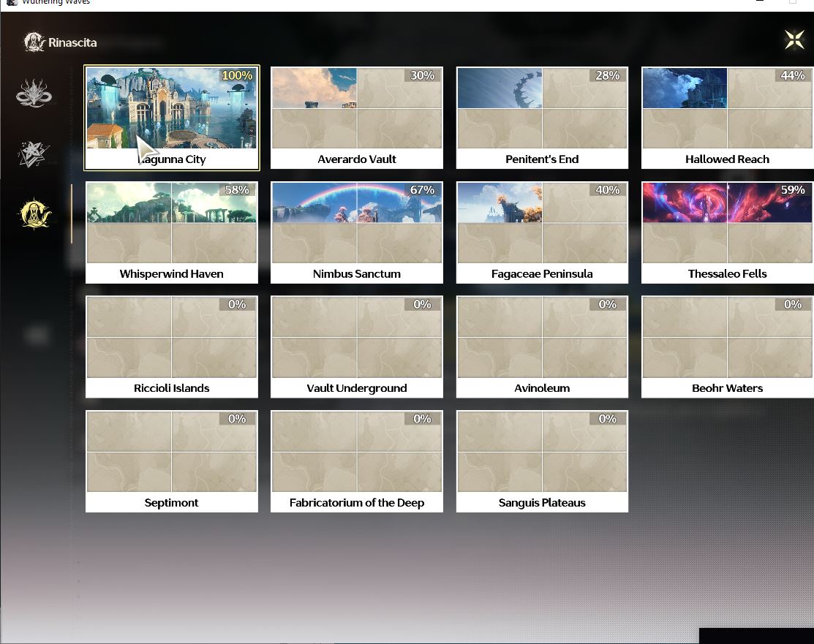Open the Beohr Waters card
Screen dimensions: 814x644
(x=727, y=346)
